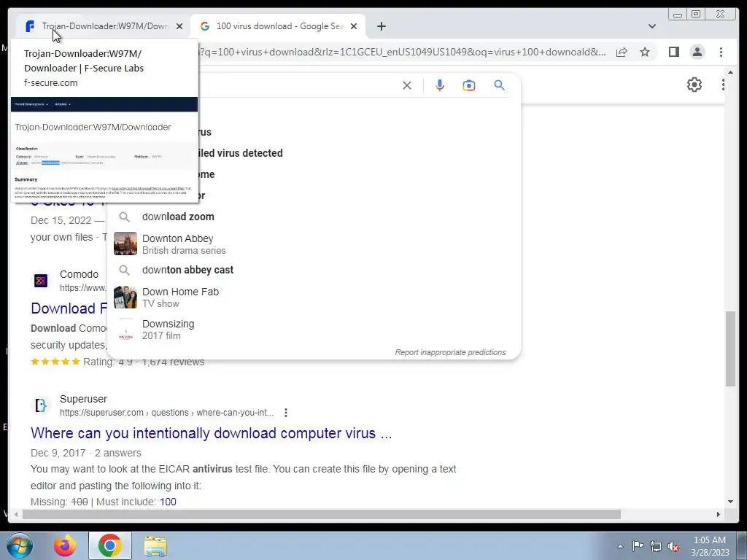Viewport: 747px width, 560px height.
Task: Switch to the Trojan-Downloader F-Secure tab
Action: pos(102,26)
